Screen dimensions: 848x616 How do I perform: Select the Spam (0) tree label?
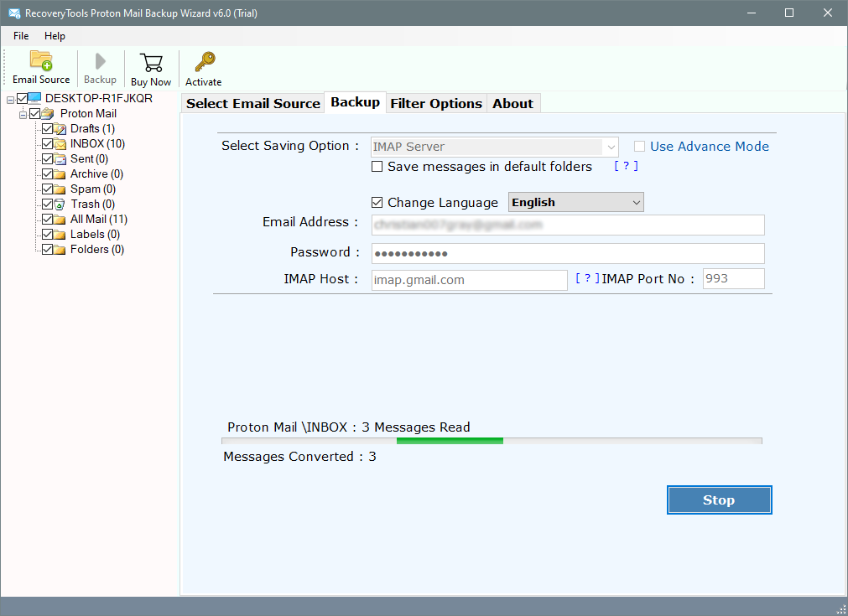pyautogui.click(x=93, y=189)
